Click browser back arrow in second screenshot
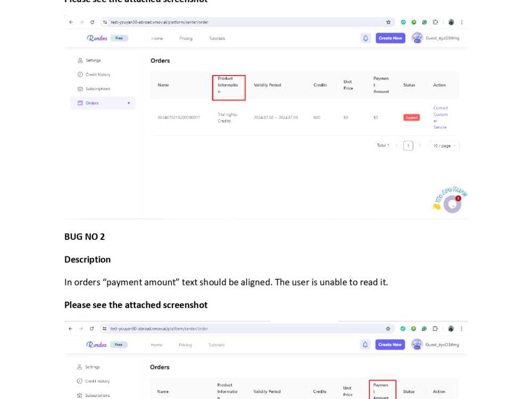Viewport: 532px width, 399px height. 70,328
